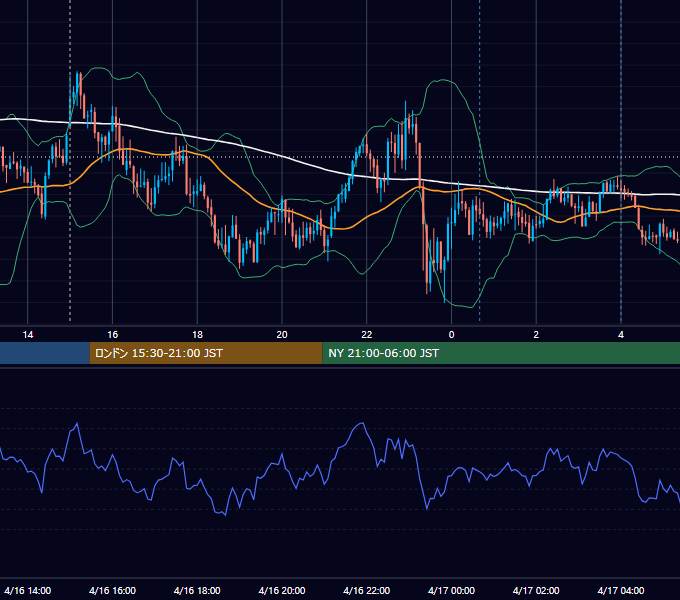The image size is (680, 600).
Task: Click the '16' hour label on the price chart axis
Action: (112, 335)
